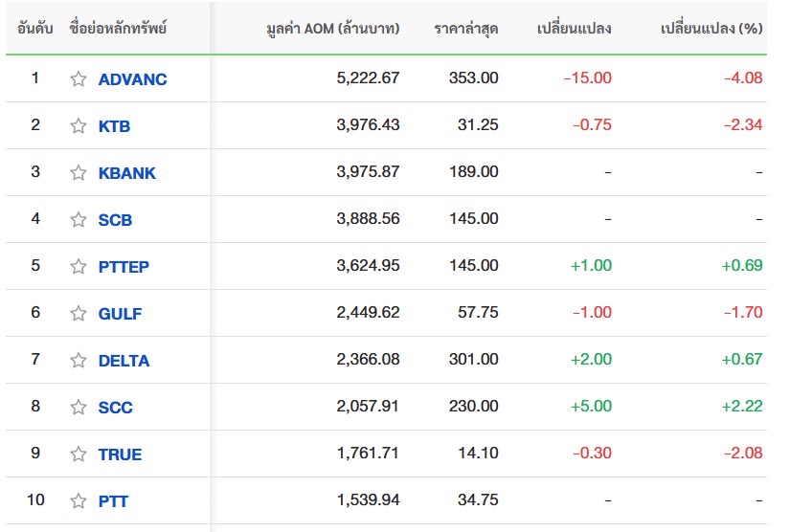Sort by the มูลค่า AOM column header
Viewport: 790px width, 532px height.
[x=333, y=28]
